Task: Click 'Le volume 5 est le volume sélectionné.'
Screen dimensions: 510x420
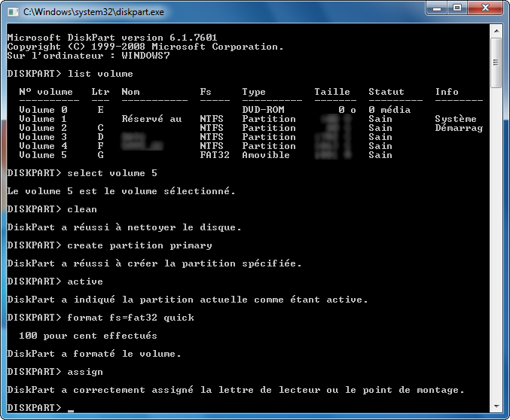Action: click(121, 191)
